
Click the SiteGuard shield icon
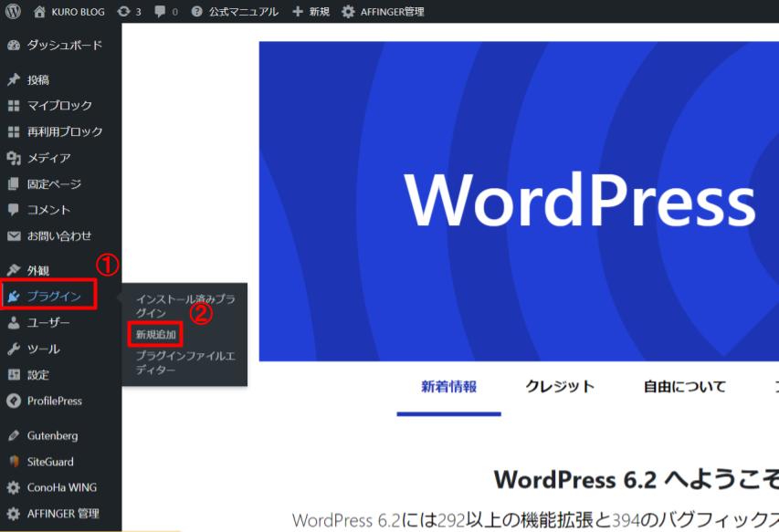[x=14, y=462]
